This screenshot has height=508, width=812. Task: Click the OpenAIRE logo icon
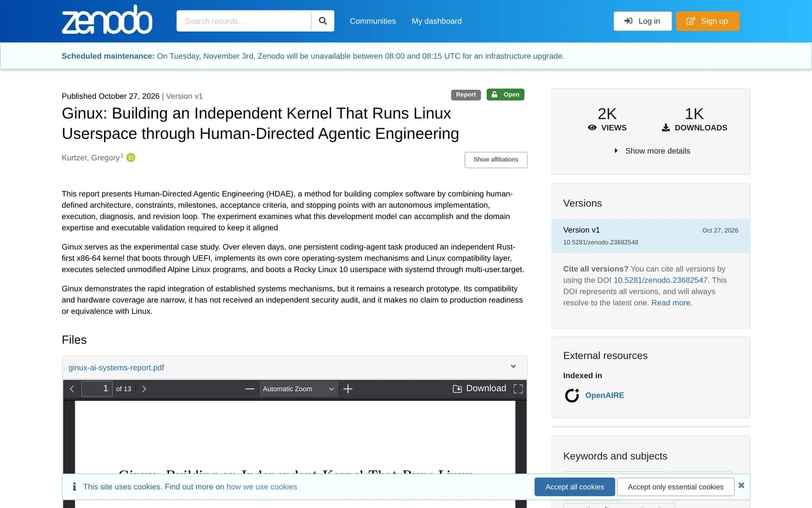[x=572, y=395]
